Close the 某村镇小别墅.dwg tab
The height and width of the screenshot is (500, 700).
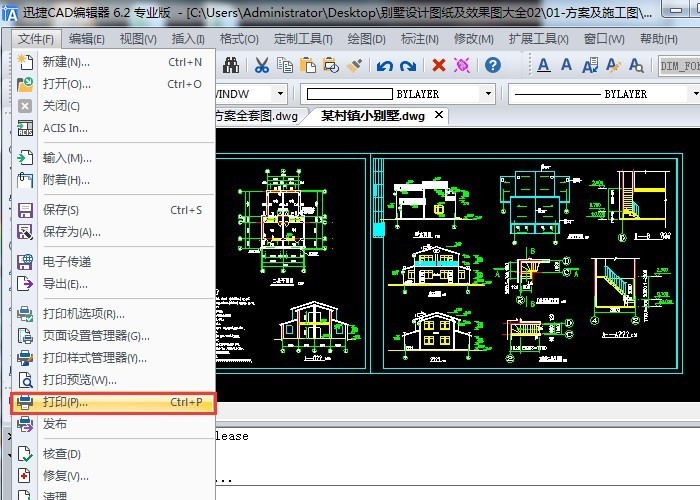coord(439,116)
